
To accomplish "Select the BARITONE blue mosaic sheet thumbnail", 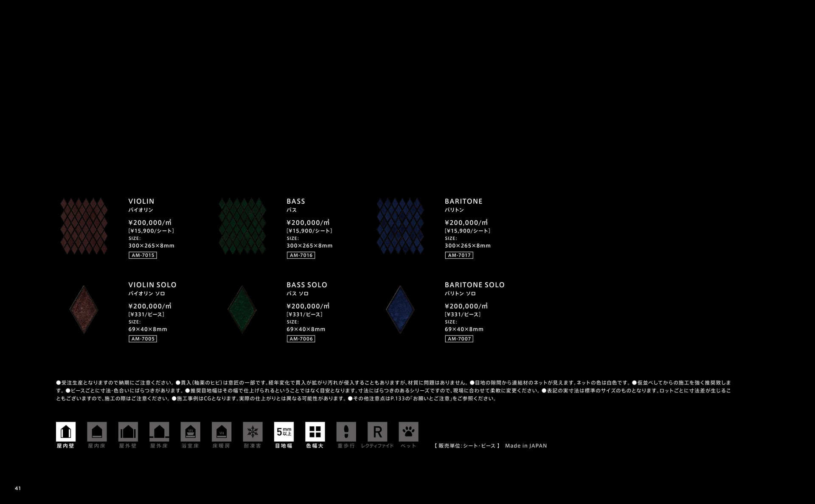I will [400, 226].
